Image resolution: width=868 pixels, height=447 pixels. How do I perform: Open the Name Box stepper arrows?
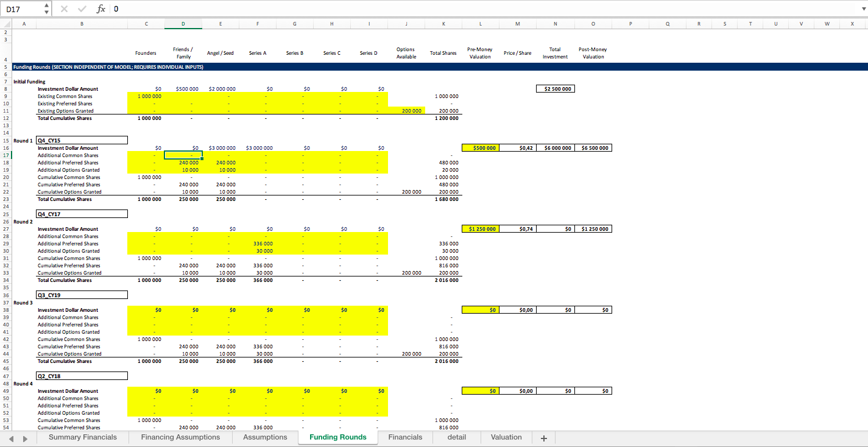click(47, 9)
